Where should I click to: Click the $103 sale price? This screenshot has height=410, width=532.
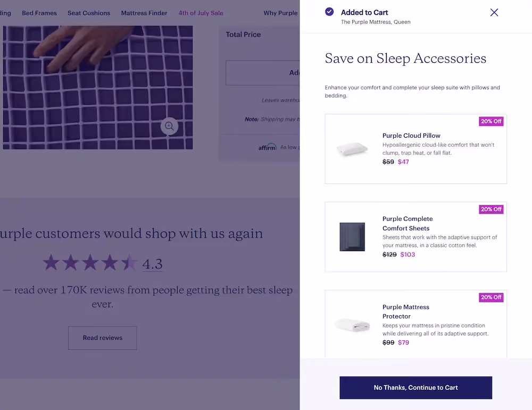[x=408, y=254]
